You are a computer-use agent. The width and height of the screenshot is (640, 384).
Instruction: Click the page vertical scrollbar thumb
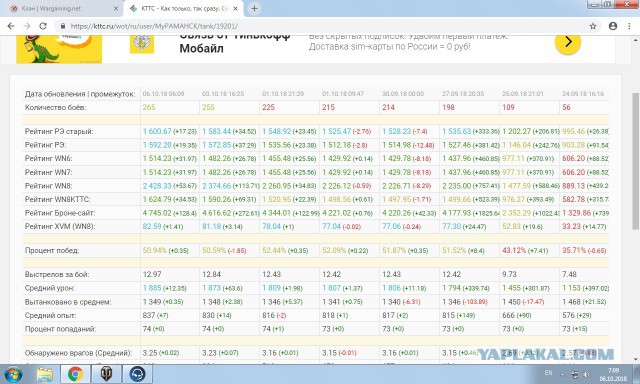point(636,161)
